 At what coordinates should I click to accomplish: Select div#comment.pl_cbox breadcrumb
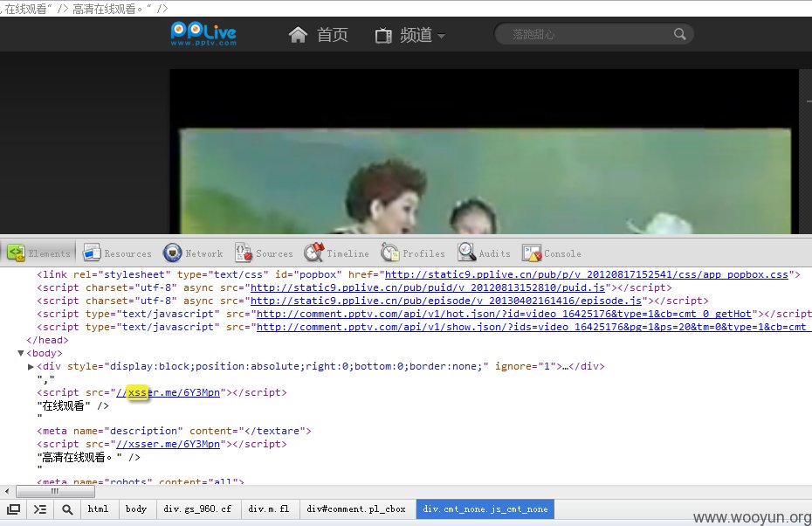point(356,509)
